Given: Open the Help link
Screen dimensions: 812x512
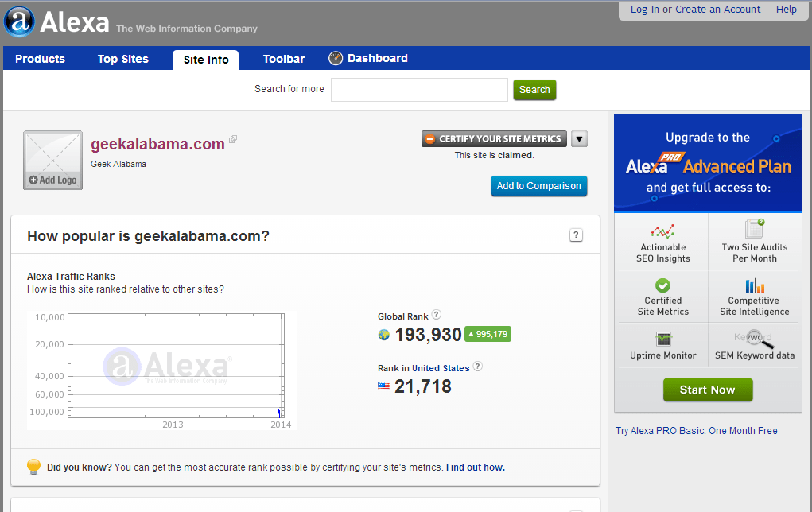Looking at the screenshot, I should pos(786,10).
